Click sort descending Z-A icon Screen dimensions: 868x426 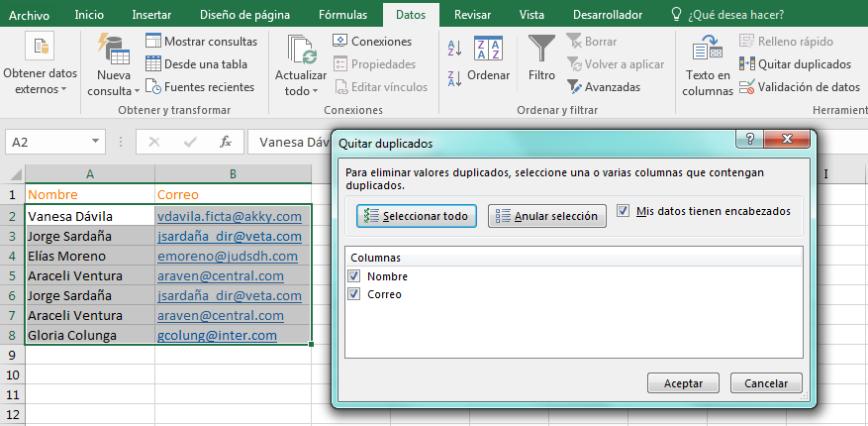pyautogui.click(x=454, y=78)
